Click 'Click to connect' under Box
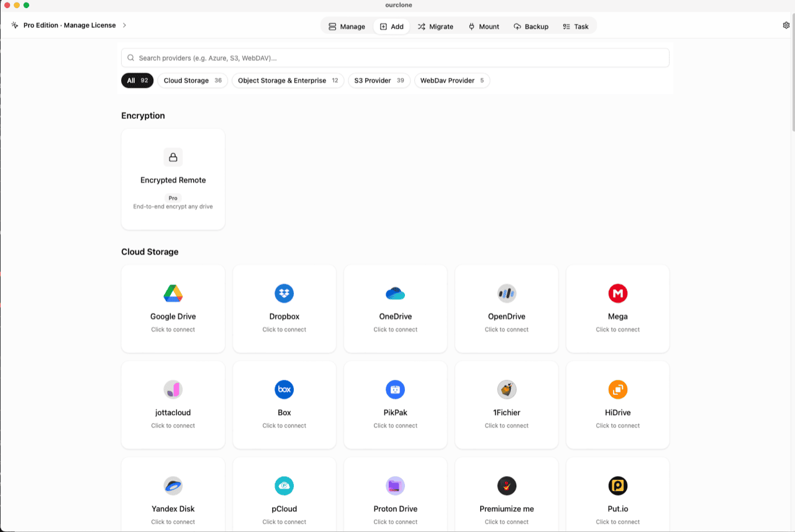 [x=284, y=426]
